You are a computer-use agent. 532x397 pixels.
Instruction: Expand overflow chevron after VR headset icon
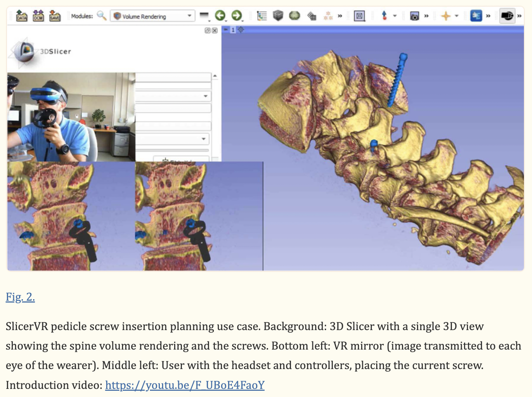519,16
